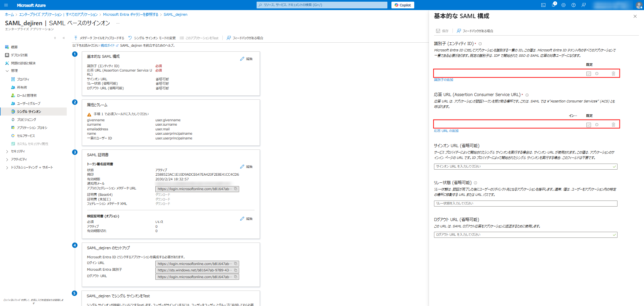
Task: Download the 証明書 (Base64)
Action: pyautogui.click(x=163, y=194)
